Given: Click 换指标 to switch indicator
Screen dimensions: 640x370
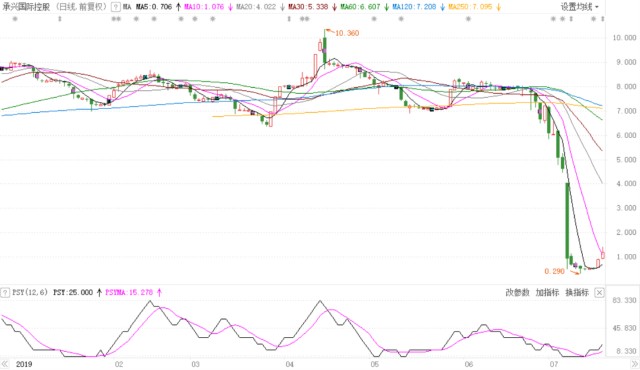Looking at the screenshot, I should (577, 292).
